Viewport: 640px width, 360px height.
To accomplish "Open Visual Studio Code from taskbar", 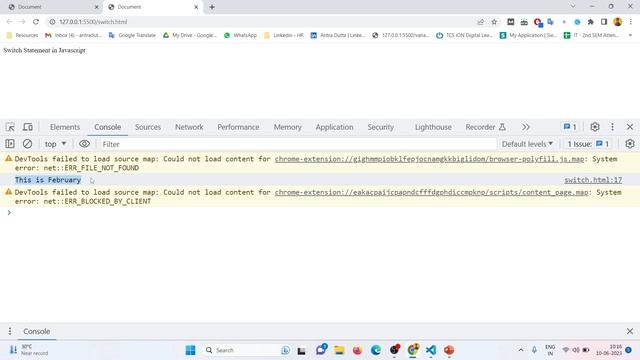I will coord(431,350).
